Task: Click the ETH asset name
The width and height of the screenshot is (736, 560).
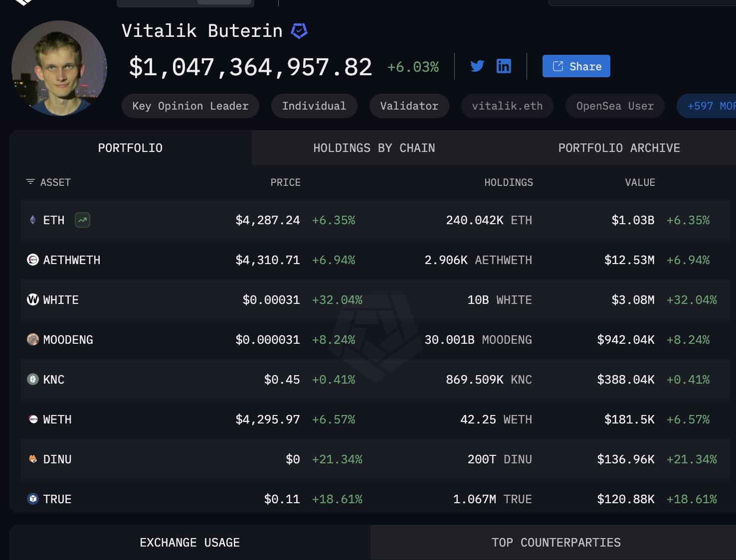Action: pyautogui.click(x=54, y=220)
